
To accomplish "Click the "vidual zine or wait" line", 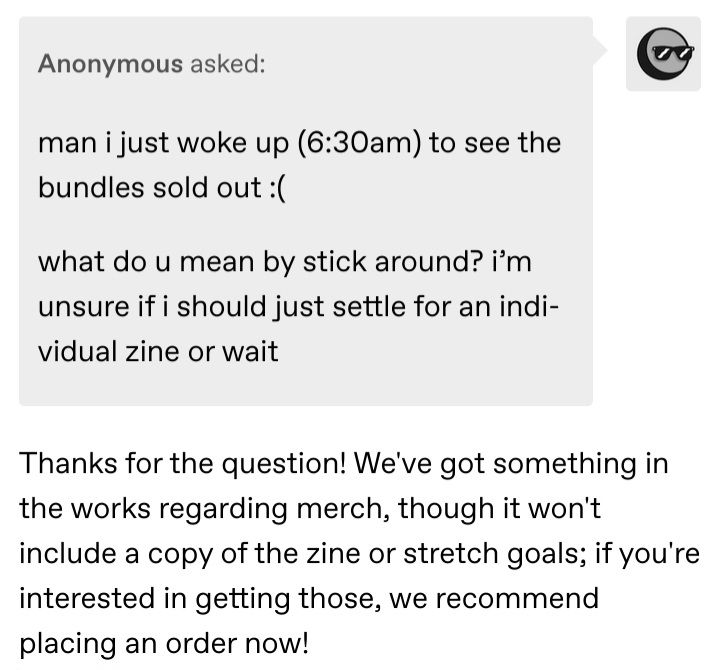I will pos(158,351).
